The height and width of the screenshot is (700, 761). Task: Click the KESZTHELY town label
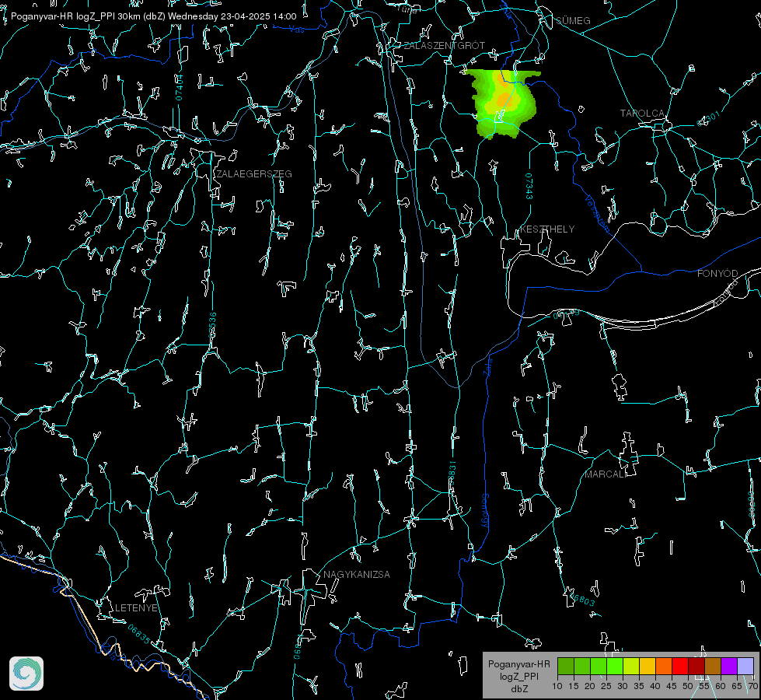(x=547, y=229)
